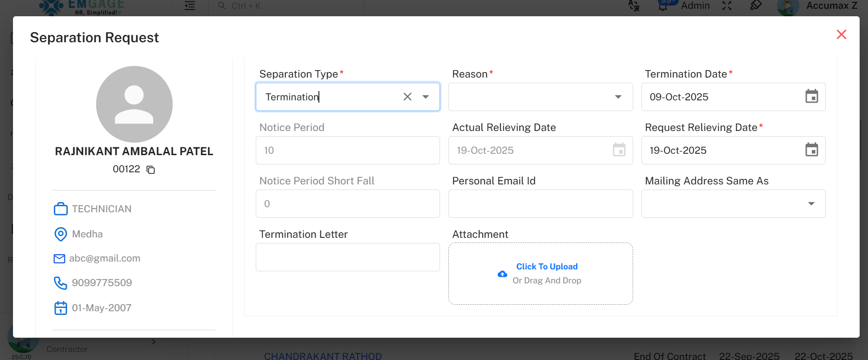The image size is (868, 360).
Task: Select the email text abc@gmail.com
Action: [x=105, y=258]
